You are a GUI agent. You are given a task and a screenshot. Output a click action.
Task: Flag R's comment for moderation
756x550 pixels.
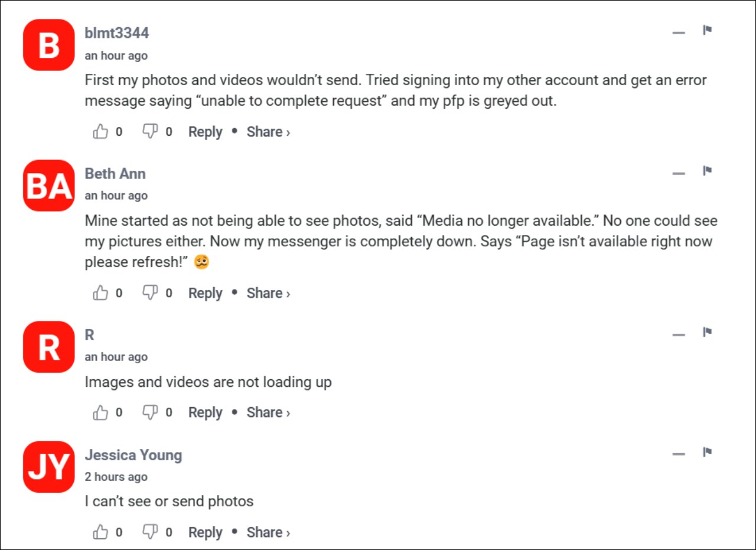click(x=706, y=333)
